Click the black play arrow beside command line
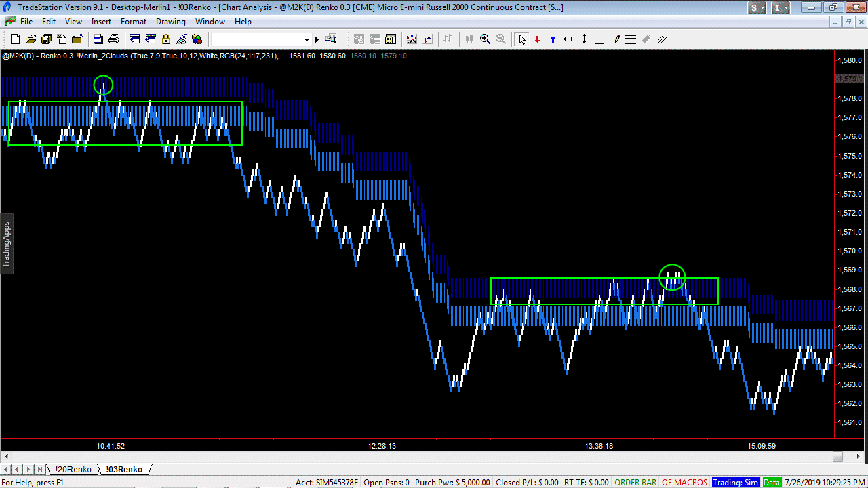 pyautogui.click(x=317, y=39)
